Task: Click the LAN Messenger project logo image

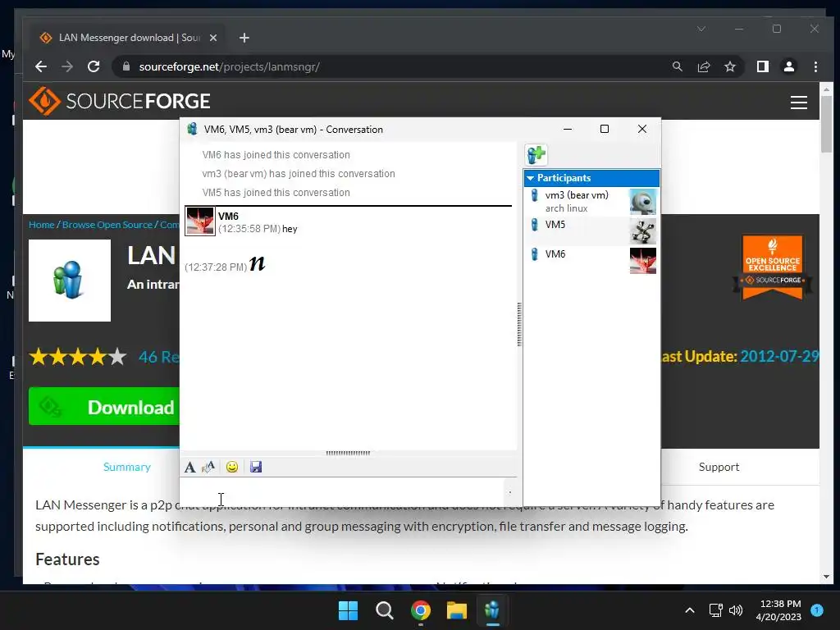Action: pyautogui.click(x=70, y=281)
